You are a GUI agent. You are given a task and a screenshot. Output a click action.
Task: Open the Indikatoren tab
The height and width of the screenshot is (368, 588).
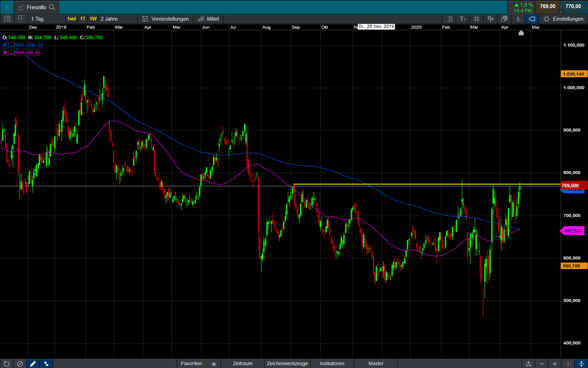(332, 363)
